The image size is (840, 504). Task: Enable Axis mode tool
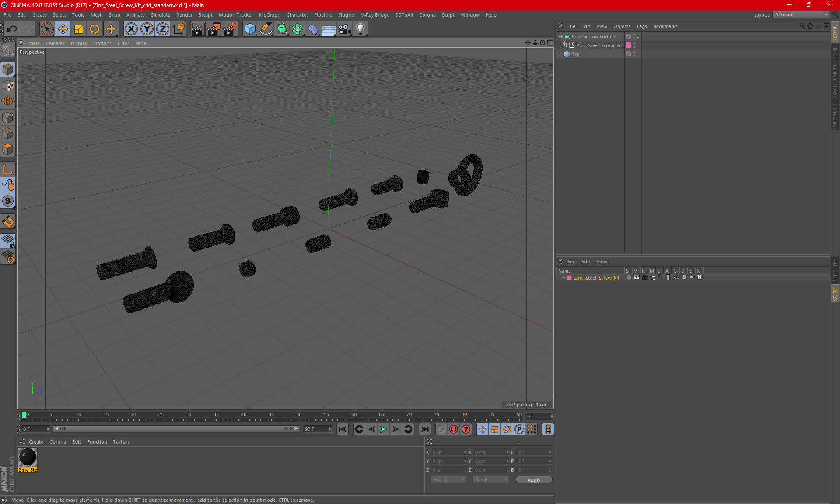[8, 169]
